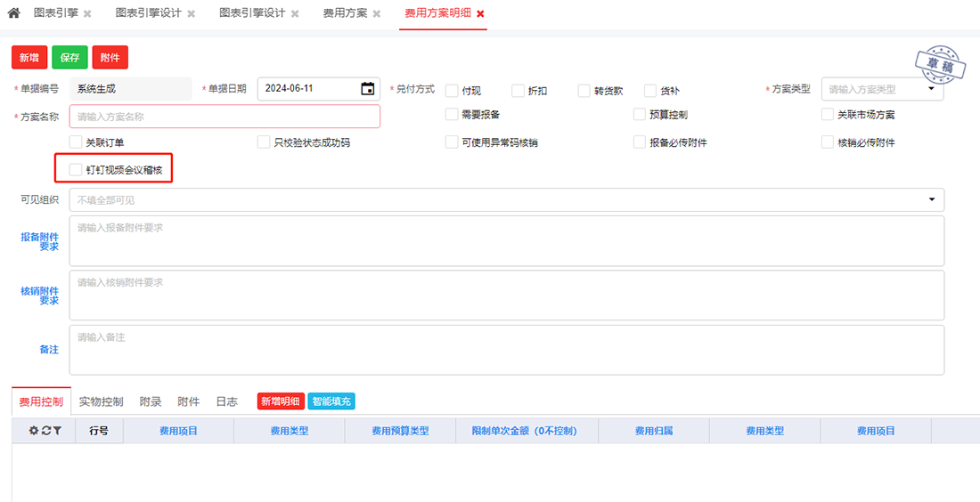Focus the 方案名称 input field
This screenshot has width=980, height=502.
[x=225, y=117]
